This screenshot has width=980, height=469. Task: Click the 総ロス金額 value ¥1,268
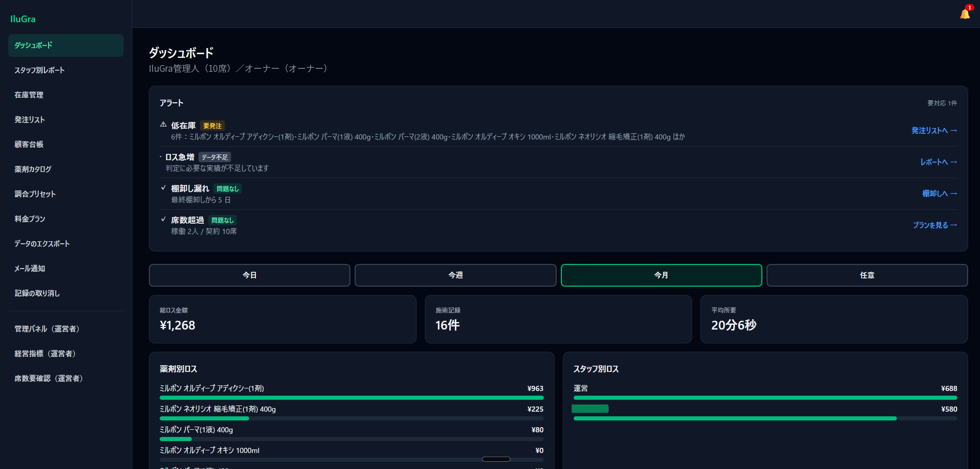pyautogui.click(x=178, y=325)
